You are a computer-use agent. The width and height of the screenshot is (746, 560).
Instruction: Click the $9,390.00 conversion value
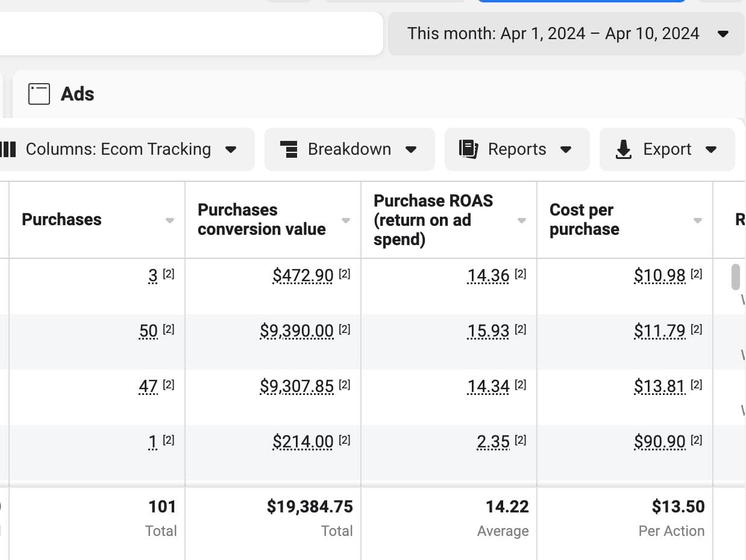[x=296, y=331]
